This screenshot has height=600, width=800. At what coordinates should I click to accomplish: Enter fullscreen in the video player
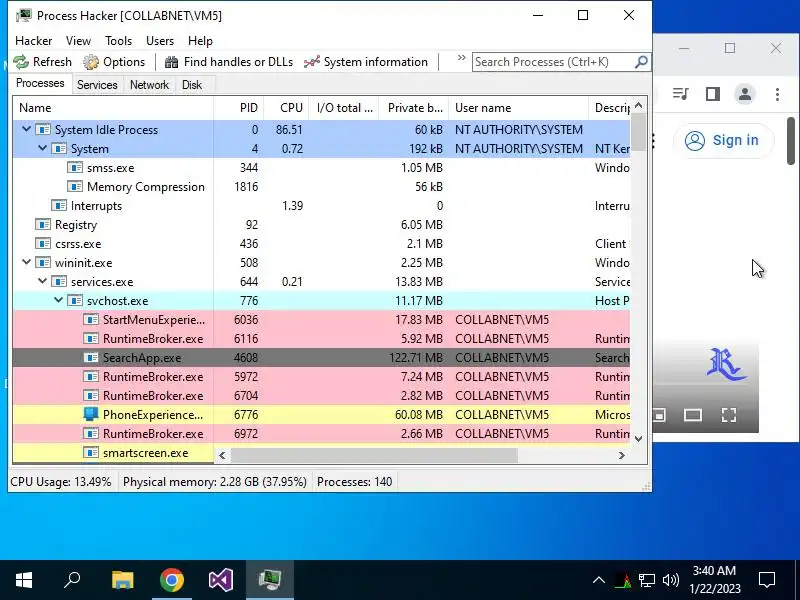(x=729, y=415)
